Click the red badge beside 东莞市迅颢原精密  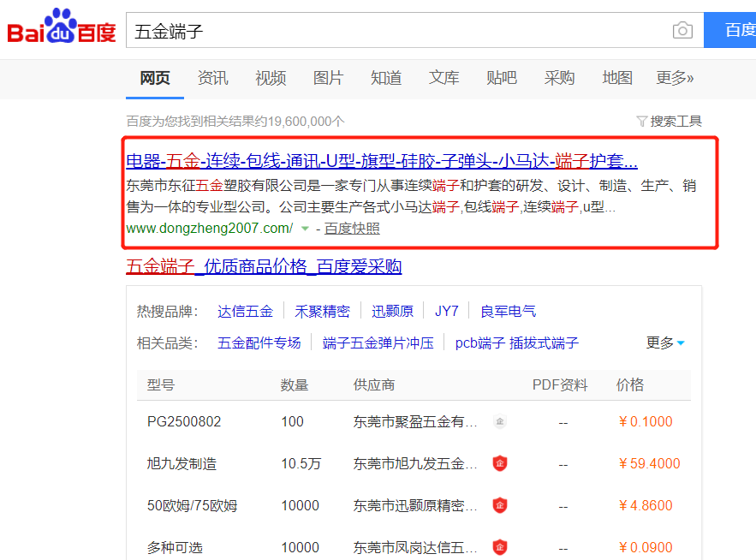pos(500,505)
